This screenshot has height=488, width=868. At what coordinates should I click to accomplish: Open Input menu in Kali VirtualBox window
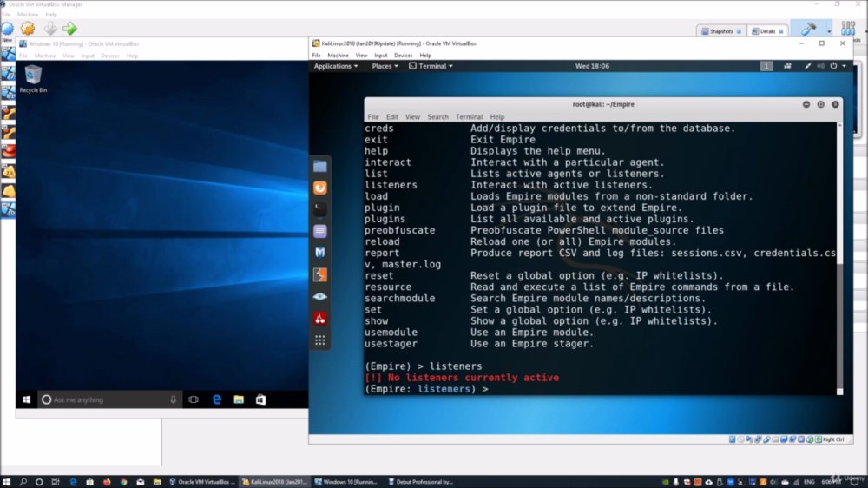[x=380, y=56]
